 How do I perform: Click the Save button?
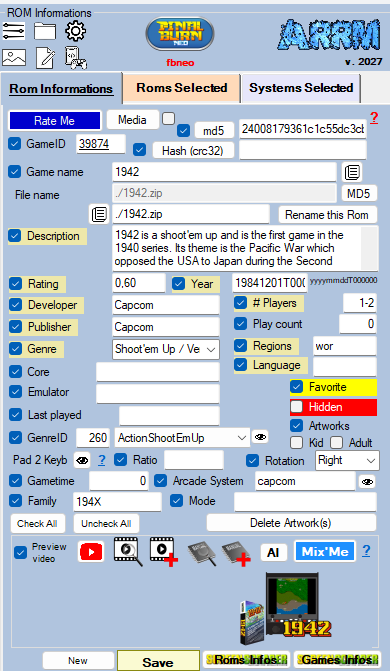pos(158,662)
